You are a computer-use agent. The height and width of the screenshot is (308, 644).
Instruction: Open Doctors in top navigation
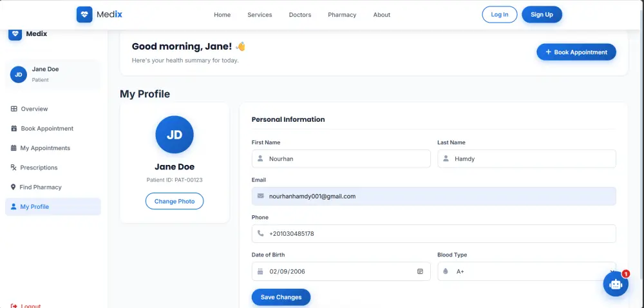pyautogui.click(x=300, y=15)
